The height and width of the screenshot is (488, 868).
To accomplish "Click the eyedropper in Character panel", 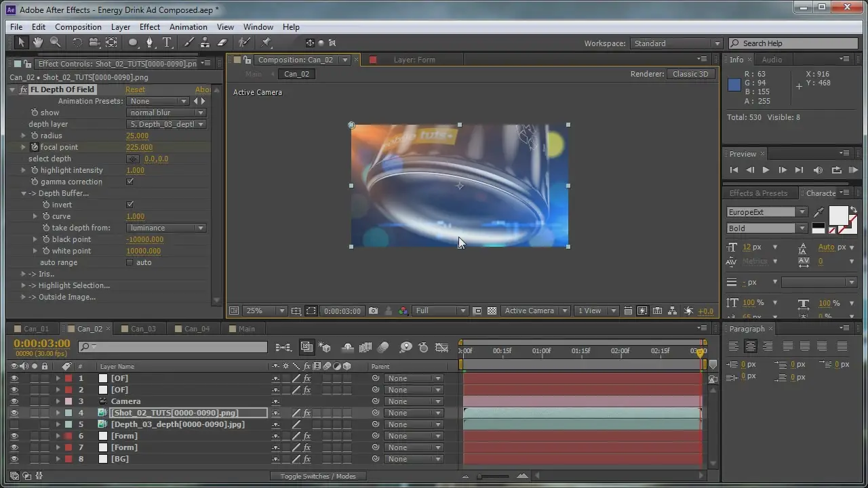I will (819, 213).
